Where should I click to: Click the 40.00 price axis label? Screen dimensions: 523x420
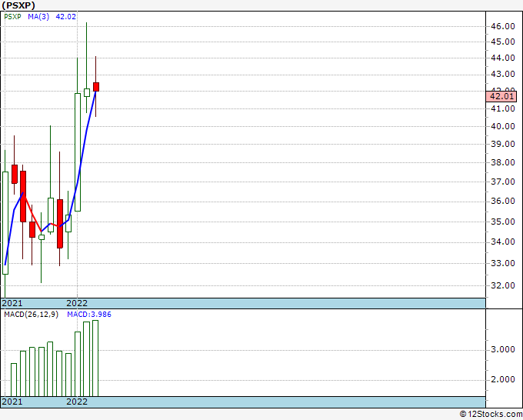503,126
